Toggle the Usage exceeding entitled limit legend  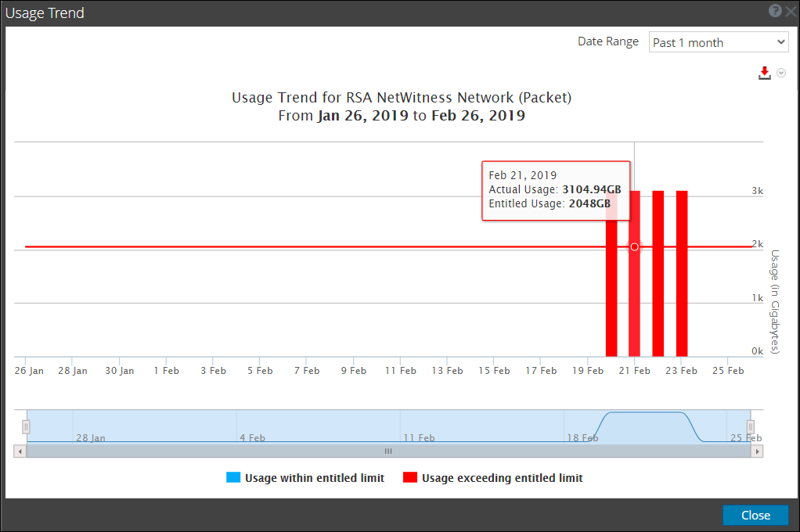point(502,478)
